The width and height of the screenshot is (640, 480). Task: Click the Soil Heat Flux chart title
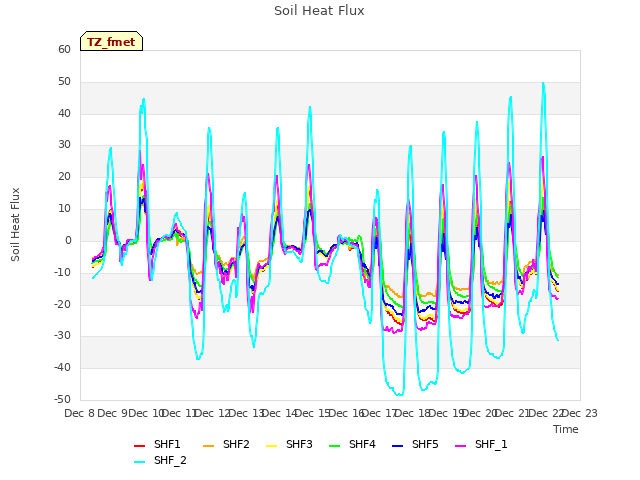[x=319, y=11]
